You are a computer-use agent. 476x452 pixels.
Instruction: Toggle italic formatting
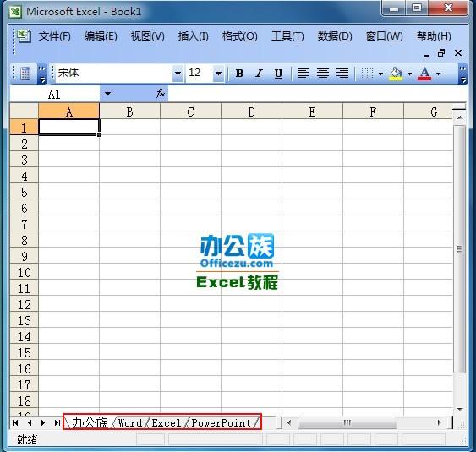259,74
